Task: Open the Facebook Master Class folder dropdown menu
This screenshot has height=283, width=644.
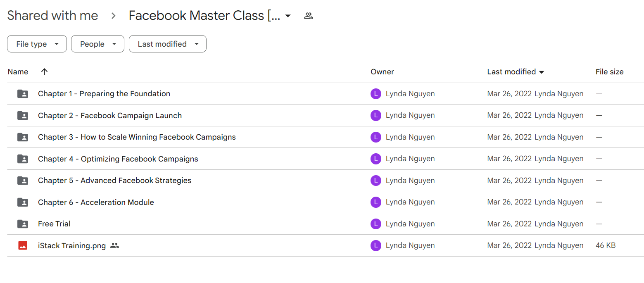Action: 288,16
